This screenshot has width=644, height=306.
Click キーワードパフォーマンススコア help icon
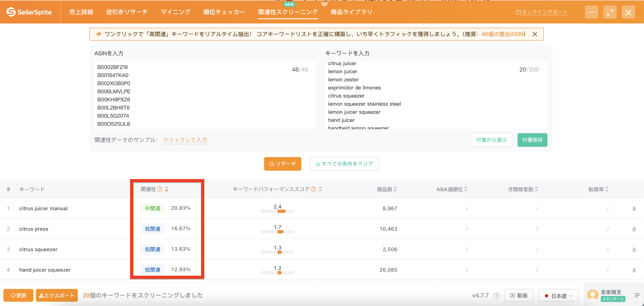[x=313, y=189]
